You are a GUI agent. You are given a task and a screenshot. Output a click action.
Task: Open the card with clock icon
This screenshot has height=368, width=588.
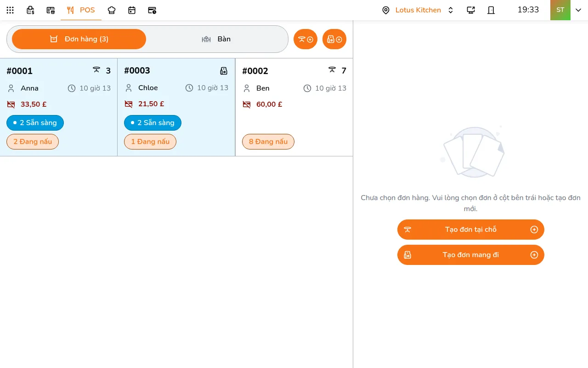[x=152, y=10]
